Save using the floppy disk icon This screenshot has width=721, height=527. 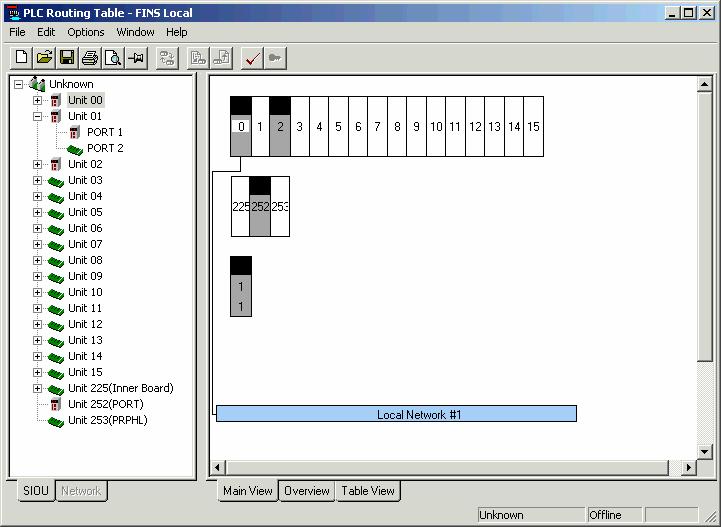[67, 58]
